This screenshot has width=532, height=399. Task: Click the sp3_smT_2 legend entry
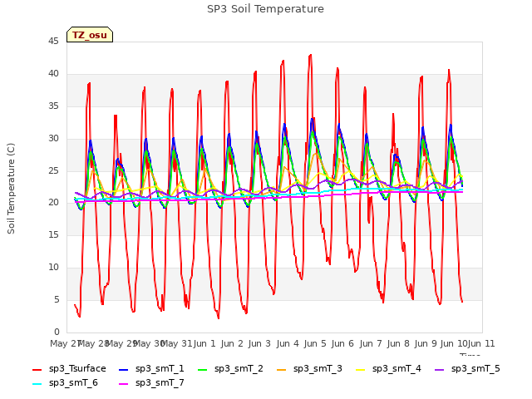pos(230,369)
